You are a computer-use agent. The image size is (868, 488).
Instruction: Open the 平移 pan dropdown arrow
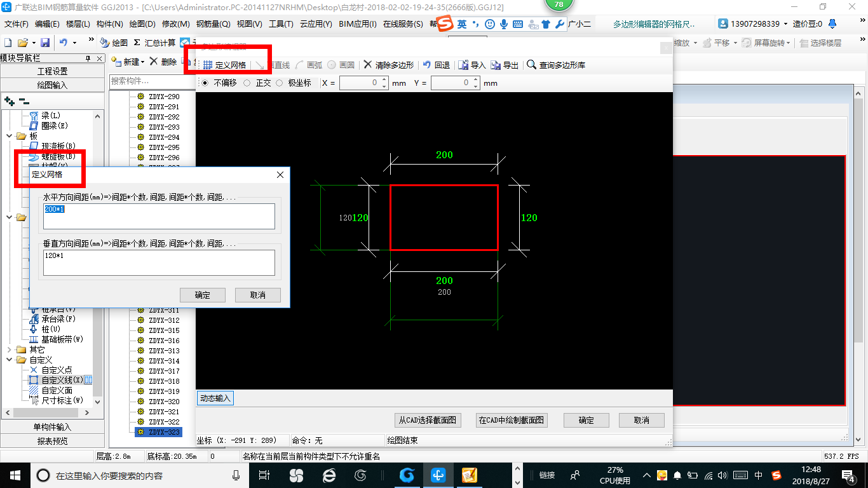[735, 43]
